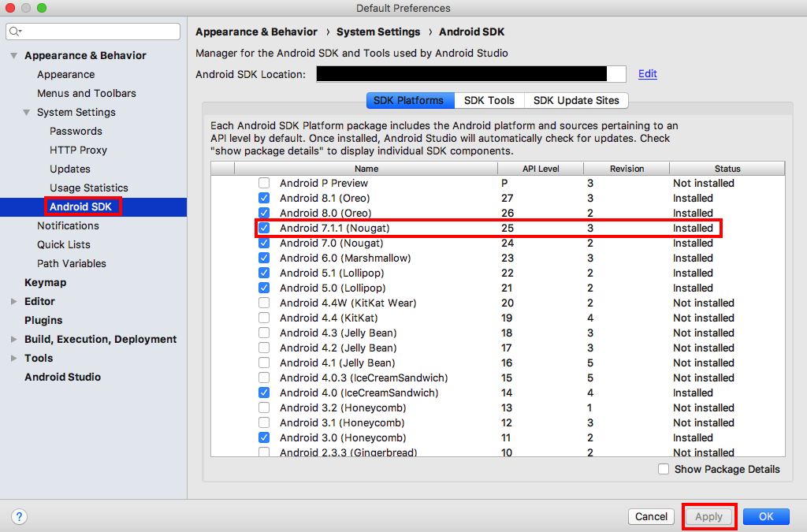The image size is (807, 532).
Task: Click 'Android 6.0 (Marshmallow)' row name
Action: coord(345,258)
